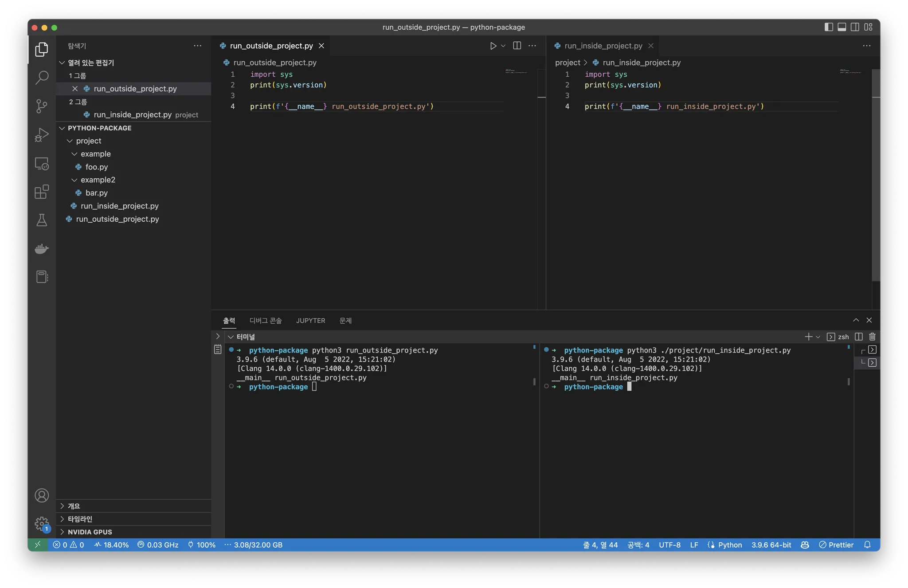Open the Extensions view
This screenshot has width=908, height=588.
[x=42, y=192]
